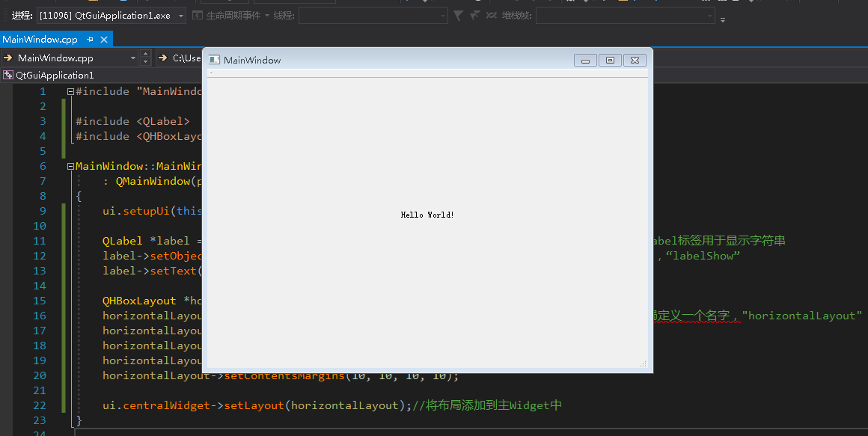The width and height of the screenshot is (868, 436).
Task: Click the MainWindow title bar text
Action: click(252, 61)
